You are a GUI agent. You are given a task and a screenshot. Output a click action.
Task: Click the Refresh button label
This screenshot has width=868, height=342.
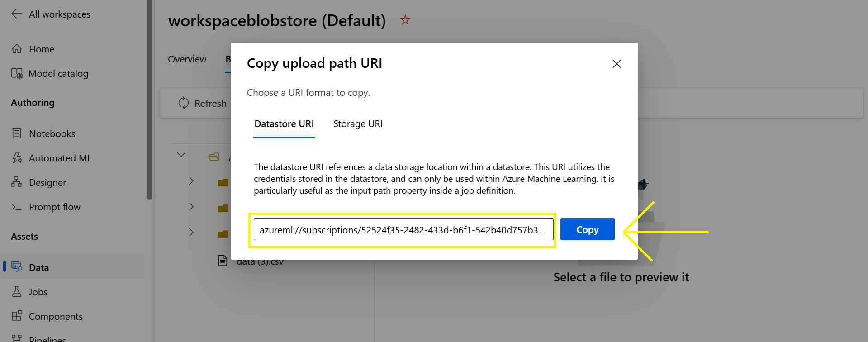(210, 104)
